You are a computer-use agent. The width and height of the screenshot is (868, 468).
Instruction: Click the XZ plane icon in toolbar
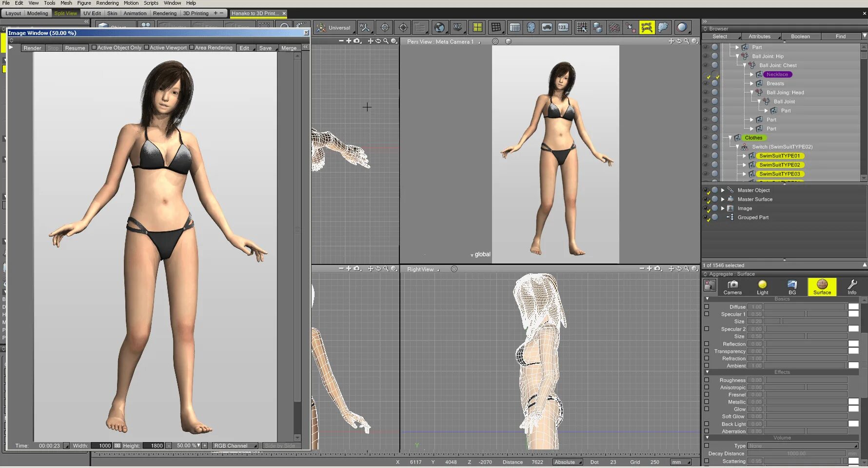pyautogui.click(x=457, y=27)
